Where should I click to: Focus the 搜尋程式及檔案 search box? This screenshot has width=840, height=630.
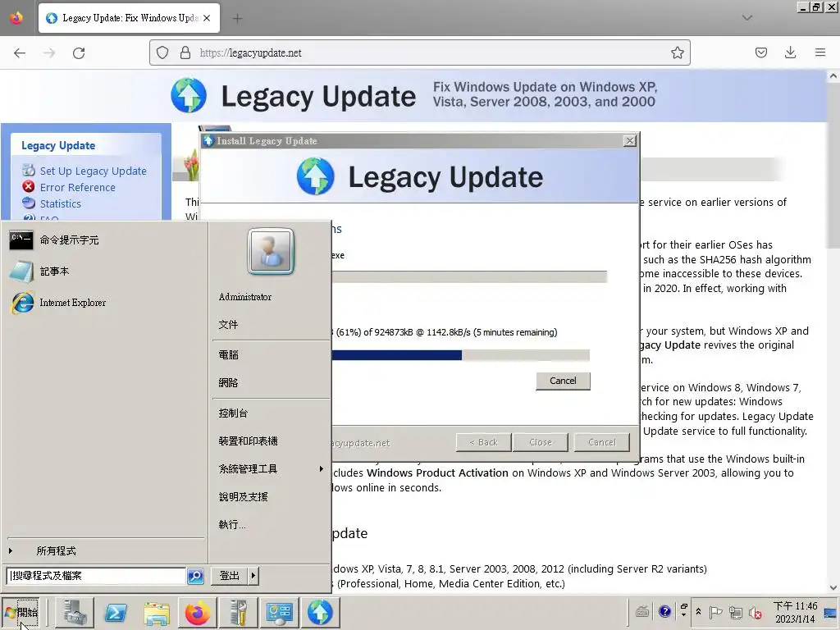click(x=97, y=576)
